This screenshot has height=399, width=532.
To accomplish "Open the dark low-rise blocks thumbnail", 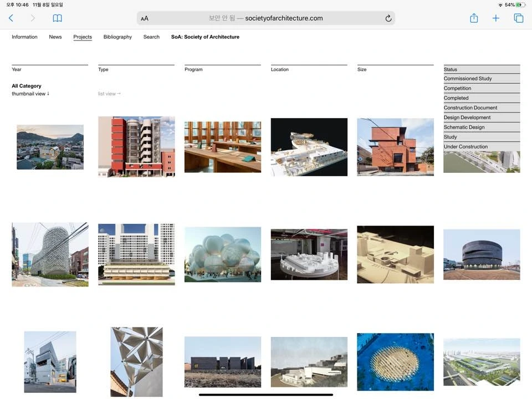I will click(x=223, y=362).
